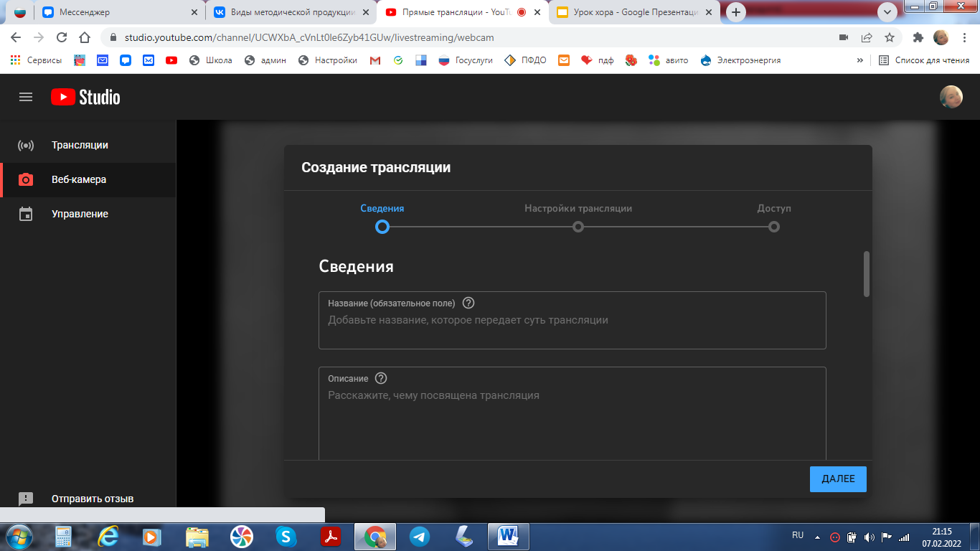Image resolution: width=980 pixels, height=551 pixels.
Task: Open help icon next to Описание
Action: [381, 378]
